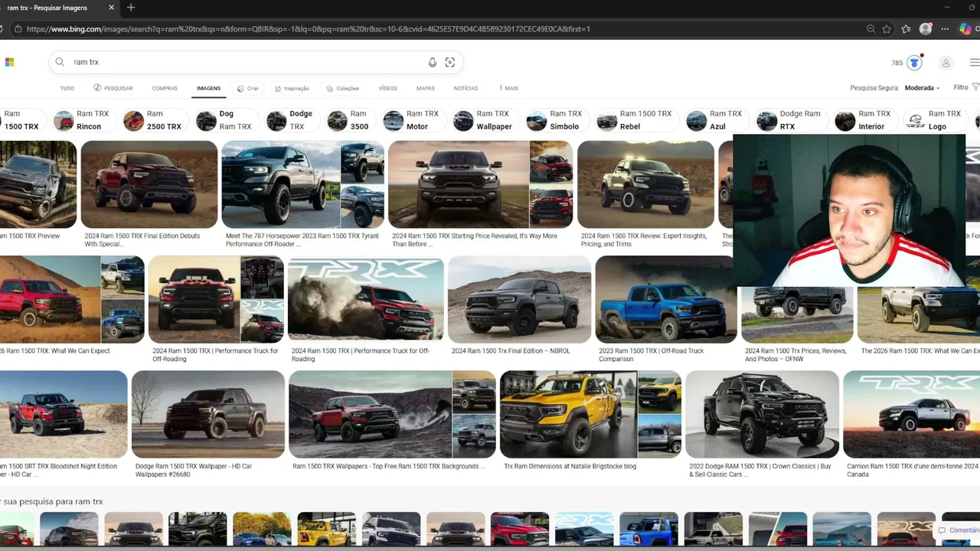The height and width of the screenshot is (551, 980).
Task: Open the Filtro filter icon
Action: (975, 87)
